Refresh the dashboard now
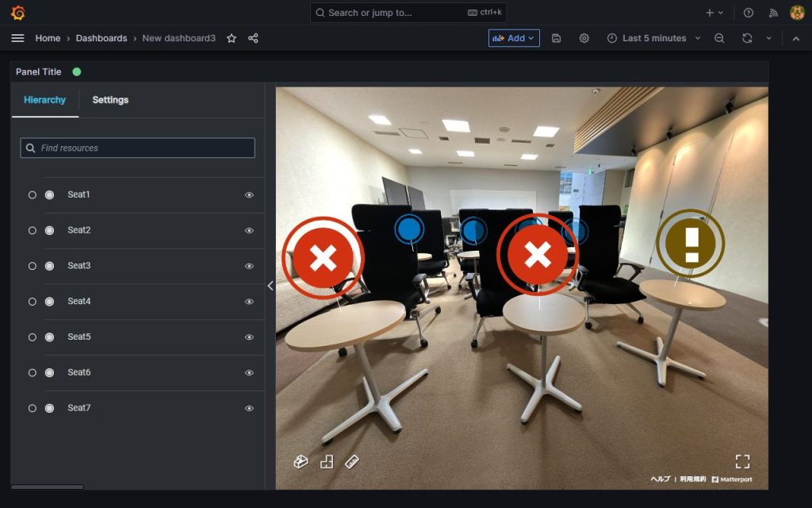The height and width of the screenshot is (508, 812). pos(747,38)
